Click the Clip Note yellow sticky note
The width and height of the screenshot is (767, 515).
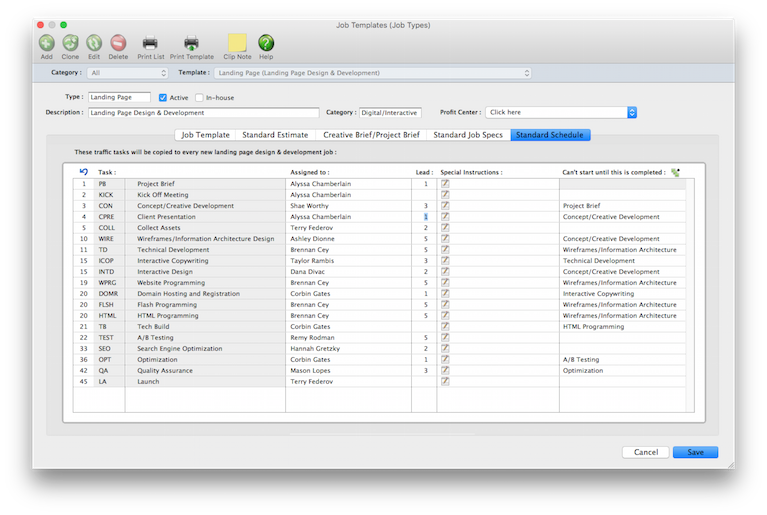[237, 42]
